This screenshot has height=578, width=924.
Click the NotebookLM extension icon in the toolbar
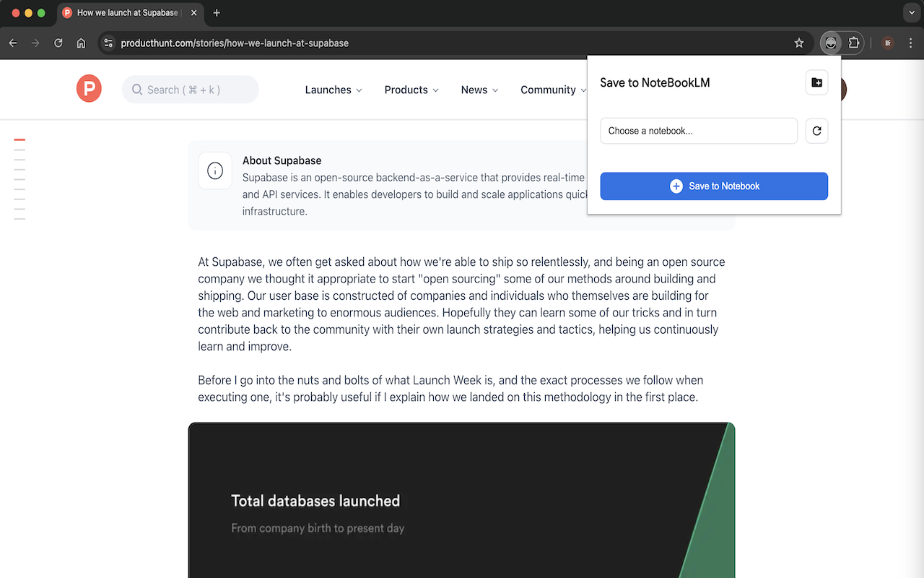click(x=830, y=43)
